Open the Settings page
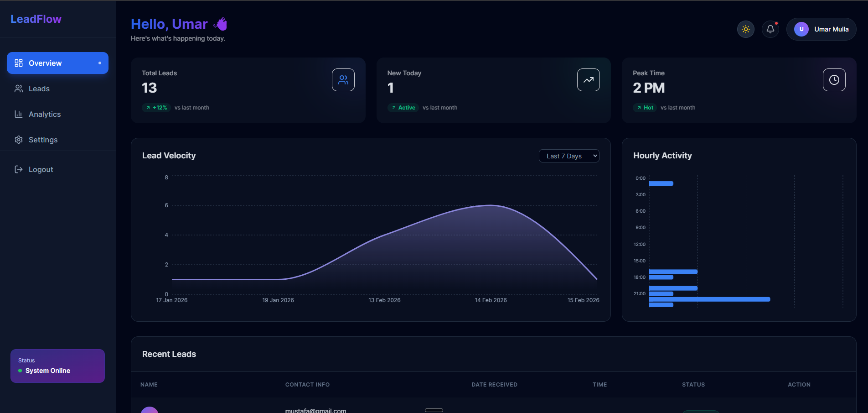The image size is (868, 413). pos(57,140)
